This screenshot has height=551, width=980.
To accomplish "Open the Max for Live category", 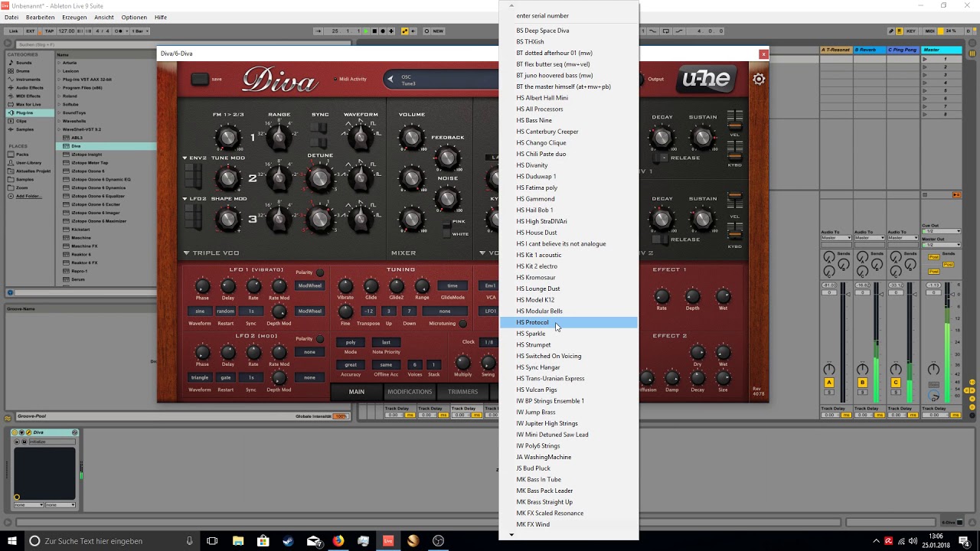I will coord(28,104).
